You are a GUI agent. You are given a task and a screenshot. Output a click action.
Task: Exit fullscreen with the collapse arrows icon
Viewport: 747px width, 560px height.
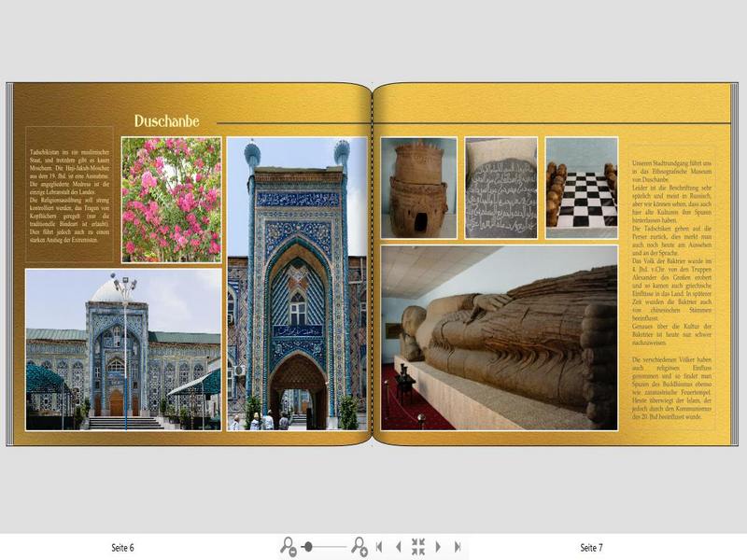point(418,547)
